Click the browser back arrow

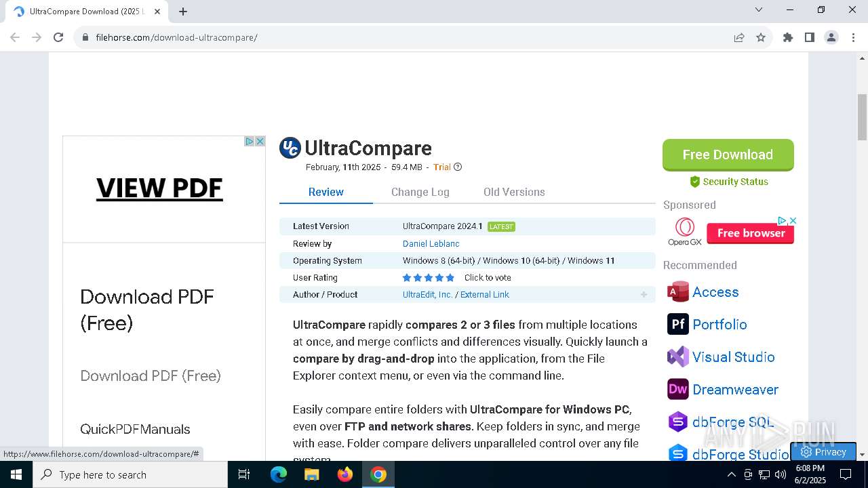tap(15, 37)
